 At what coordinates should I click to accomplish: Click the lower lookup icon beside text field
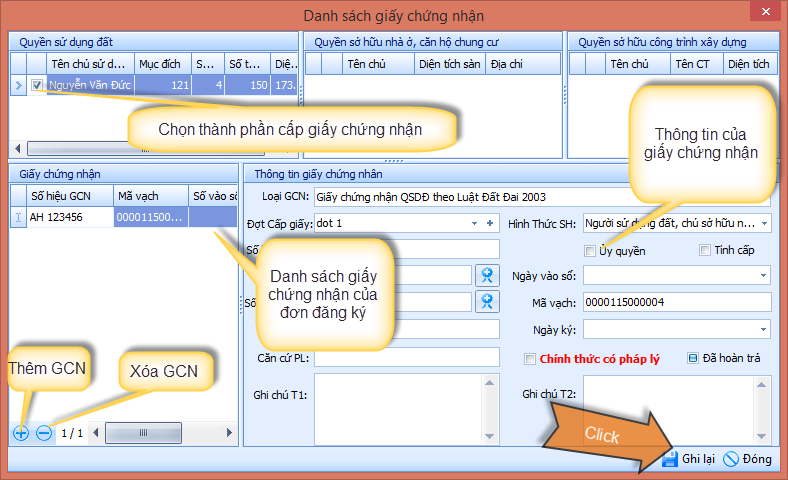tap(487, 301)
